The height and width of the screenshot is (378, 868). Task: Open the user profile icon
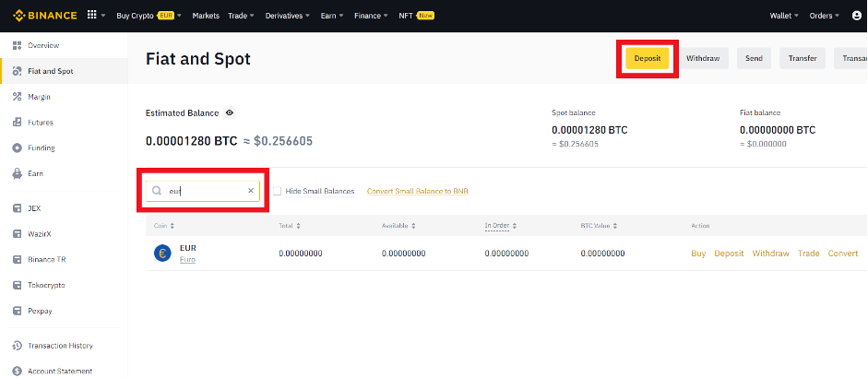tap(857, 16)
